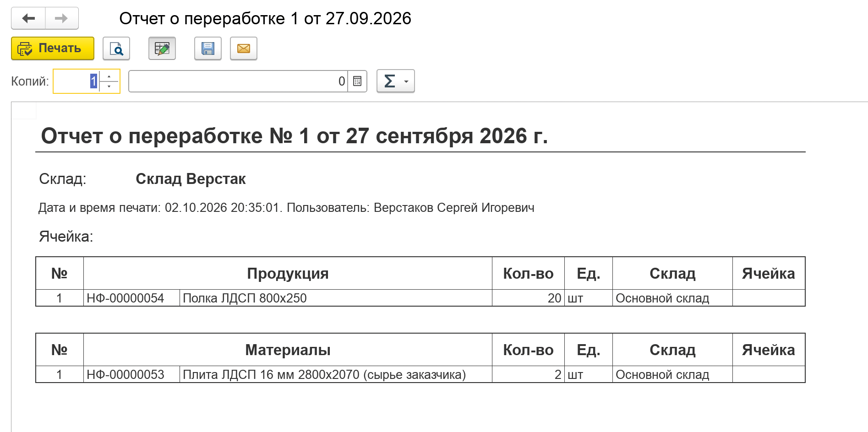The width and height of the screenshot is (868, 432).
Task: Click cell НФ-00000054
Action: coord(131,298)
